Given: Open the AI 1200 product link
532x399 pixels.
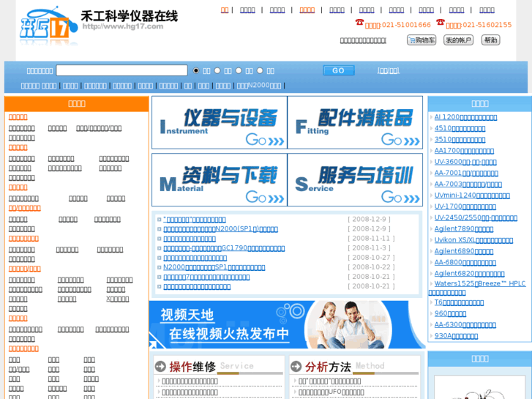Looking at the screenshot, I should pos(465,117).
